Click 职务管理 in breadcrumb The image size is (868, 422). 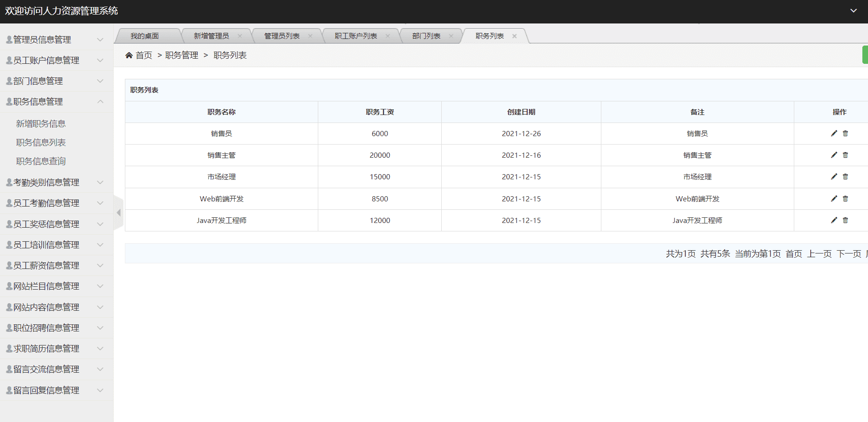coord(182,55)
